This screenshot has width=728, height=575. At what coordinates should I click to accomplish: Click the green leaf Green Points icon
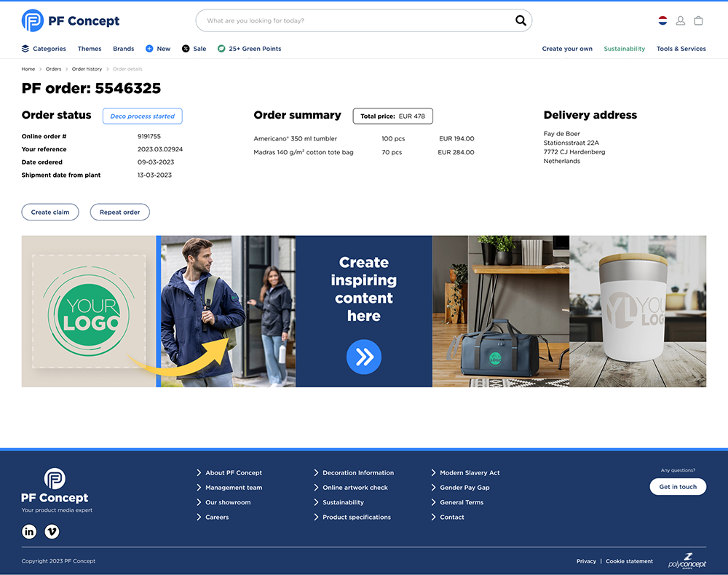coord(221,49)
